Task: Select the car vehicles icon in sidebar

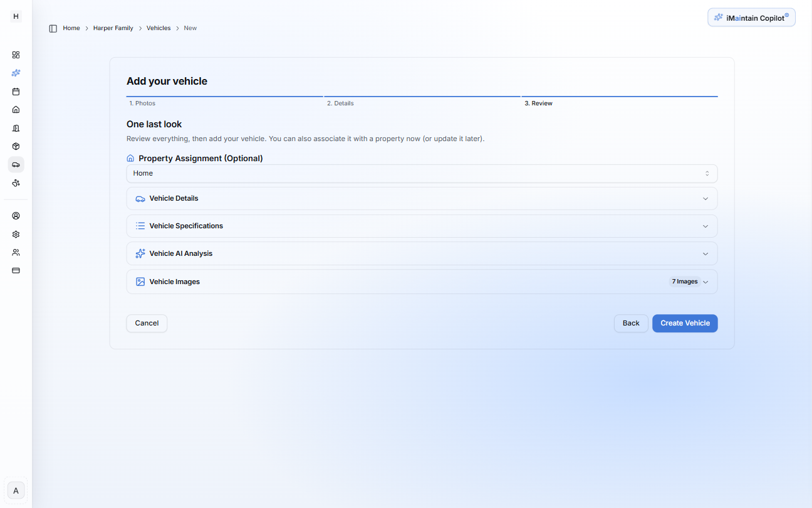Action: 16,164
